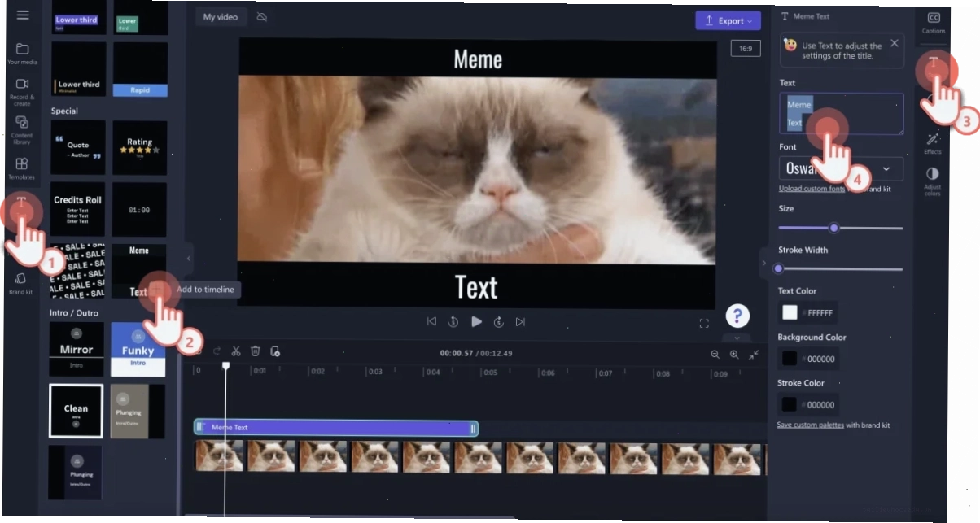This screenshot has height=523, width=980.
Task: Duplicate the selected clip
Action: pyautogui.click(x=275, y=351)
